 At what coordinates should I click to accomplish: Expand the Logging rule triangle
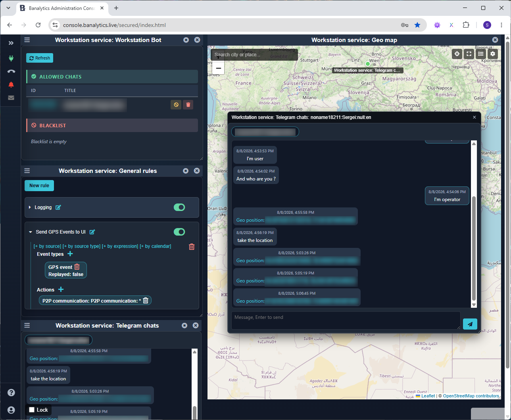click(x=30, y=207)
